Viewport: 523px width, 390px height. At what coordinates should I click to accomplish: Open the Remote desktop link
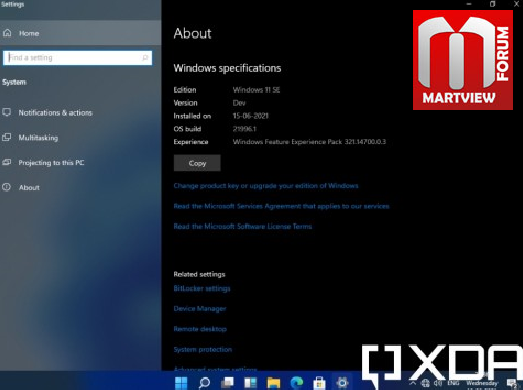[x=200, y=329]
